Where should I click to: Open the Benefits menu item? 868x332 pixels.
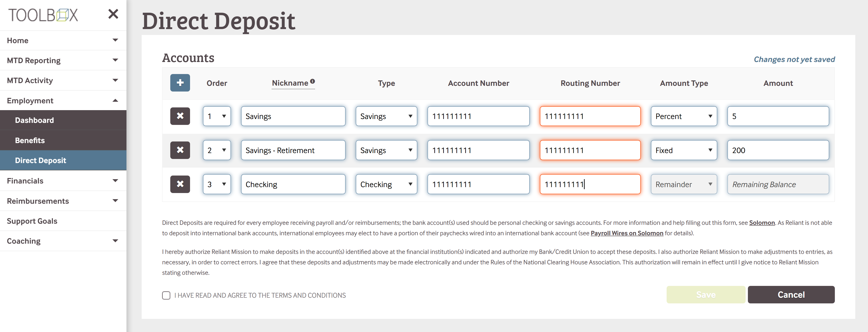point(30,140)
